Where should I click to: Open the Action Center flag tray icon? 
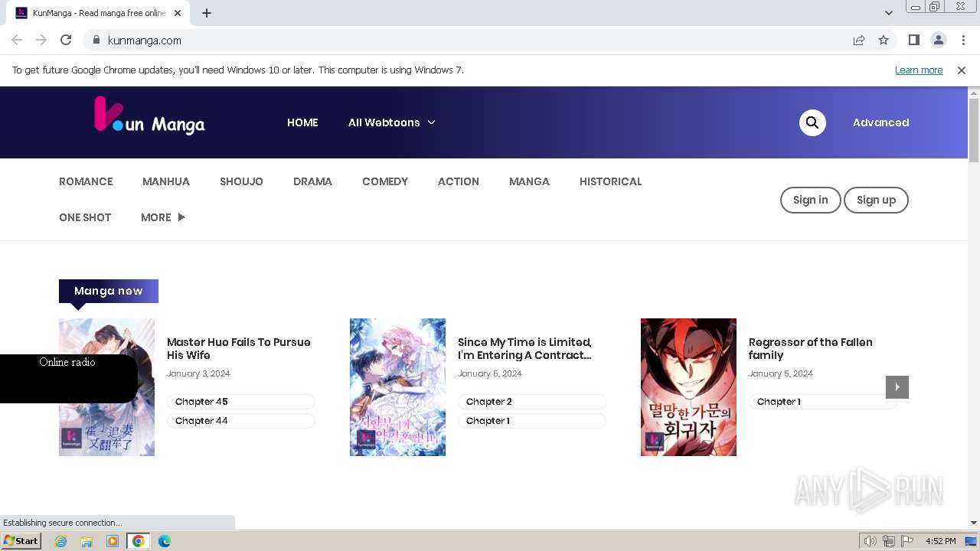[x=907, y=541]
